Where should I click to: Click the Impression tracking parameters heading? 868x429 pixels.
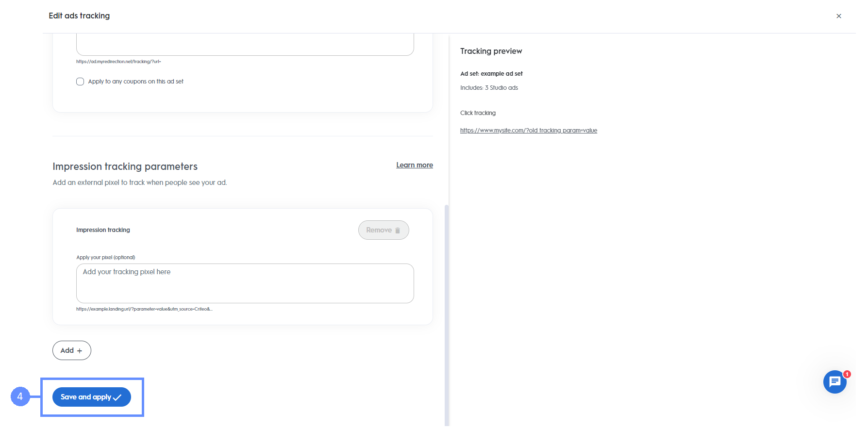(125, 166)
